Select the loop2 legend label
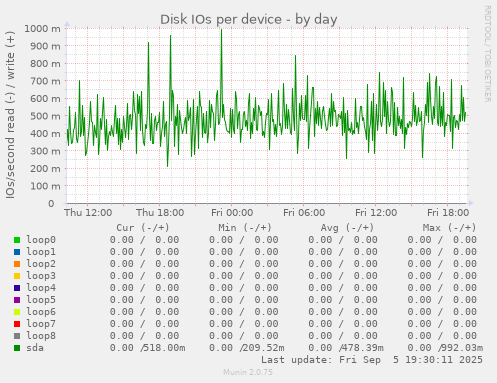Viewport: 497px width, 383px height. click(41, 264)
